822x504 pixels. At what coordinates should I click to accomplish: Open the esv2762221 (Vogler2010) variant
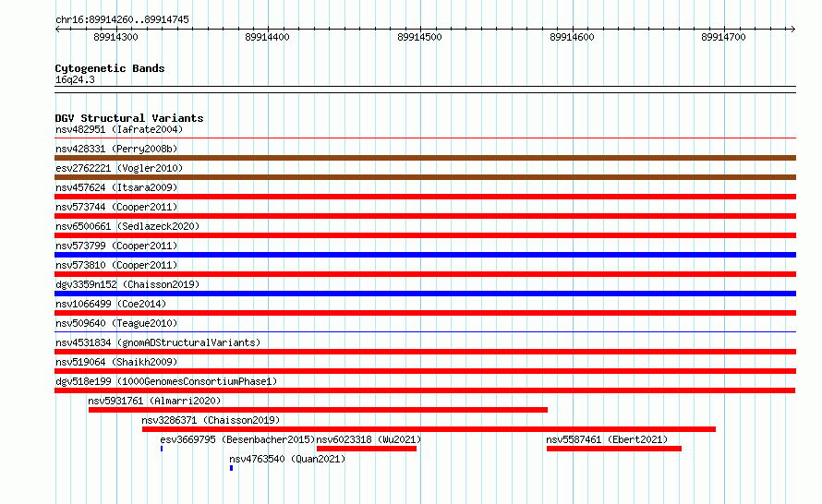click(119, 168)
